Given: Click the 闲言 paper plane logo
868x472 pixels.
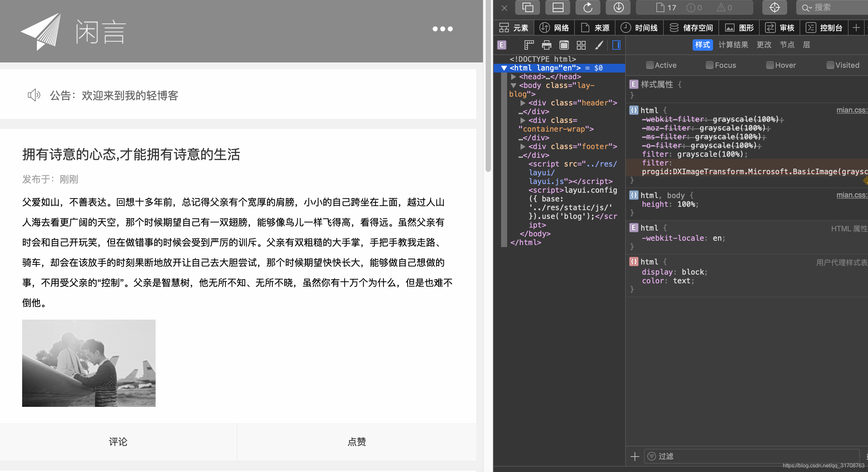Looking at the screenshot, I should [x=73, y=32].
